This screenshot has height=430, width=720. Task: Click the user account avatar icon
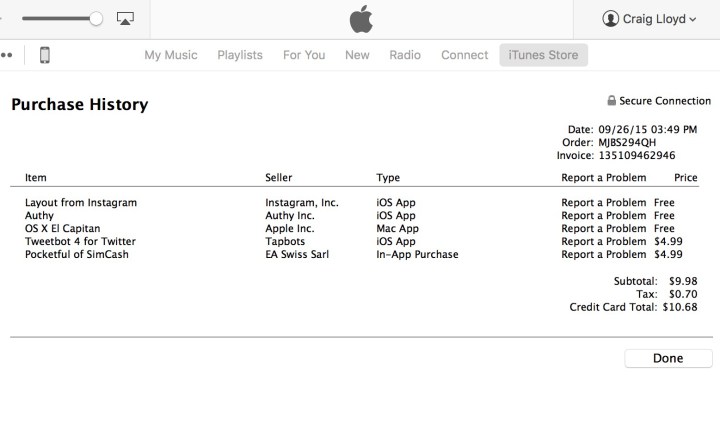tap(611, 19)
